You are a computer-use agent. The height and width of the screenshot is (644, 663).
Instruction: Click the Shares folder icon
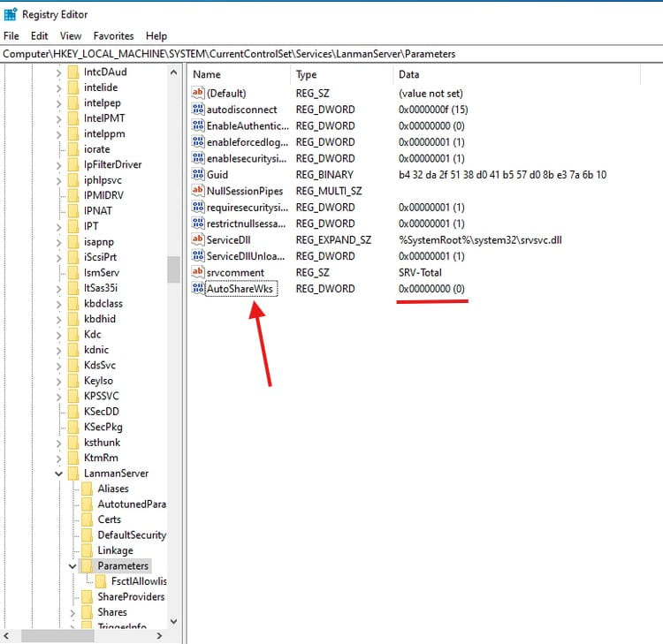88,612
